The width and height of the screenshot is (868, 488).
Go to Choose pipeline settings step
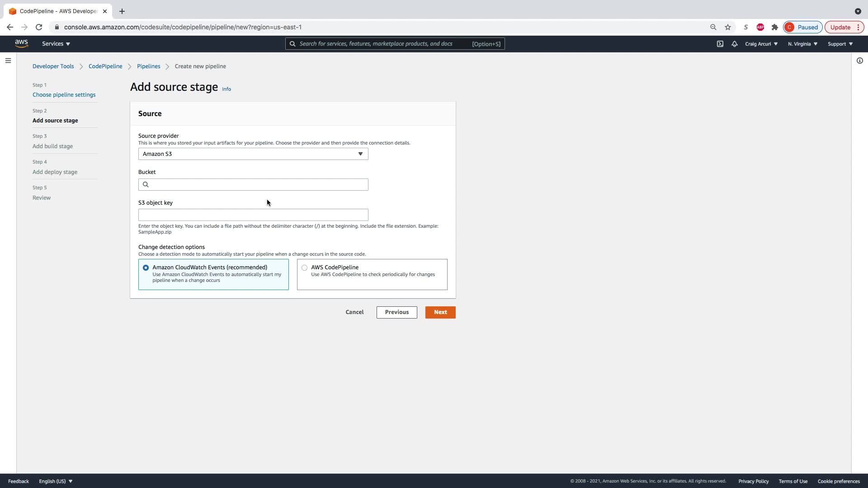click(64, 95)
